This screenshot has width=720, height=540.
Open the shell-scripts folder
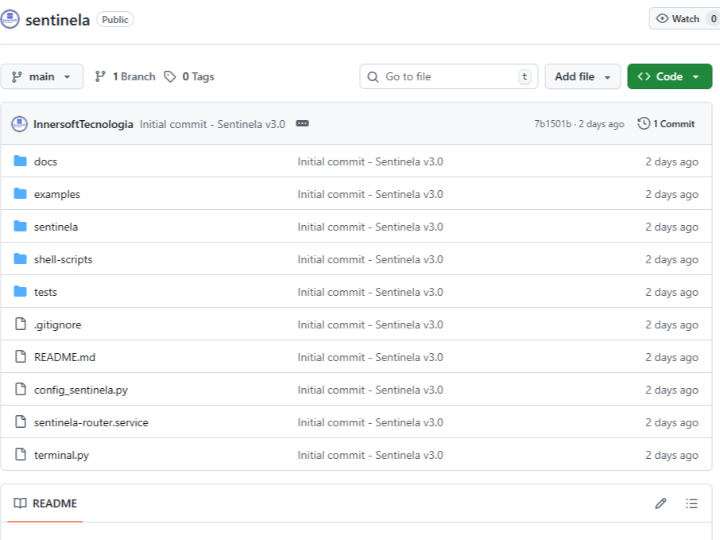pyautogui.click(x=63, y=259)
